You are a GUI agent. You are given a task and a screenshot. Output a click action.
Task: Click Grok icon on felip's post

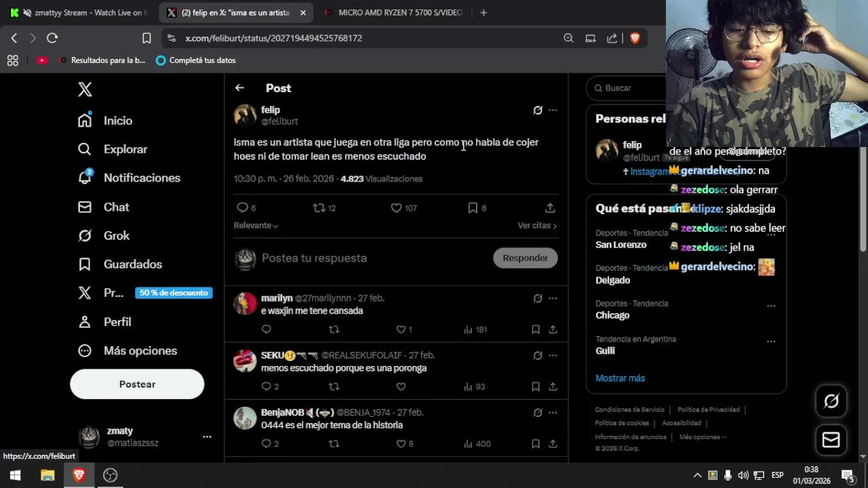coord(538,110)
